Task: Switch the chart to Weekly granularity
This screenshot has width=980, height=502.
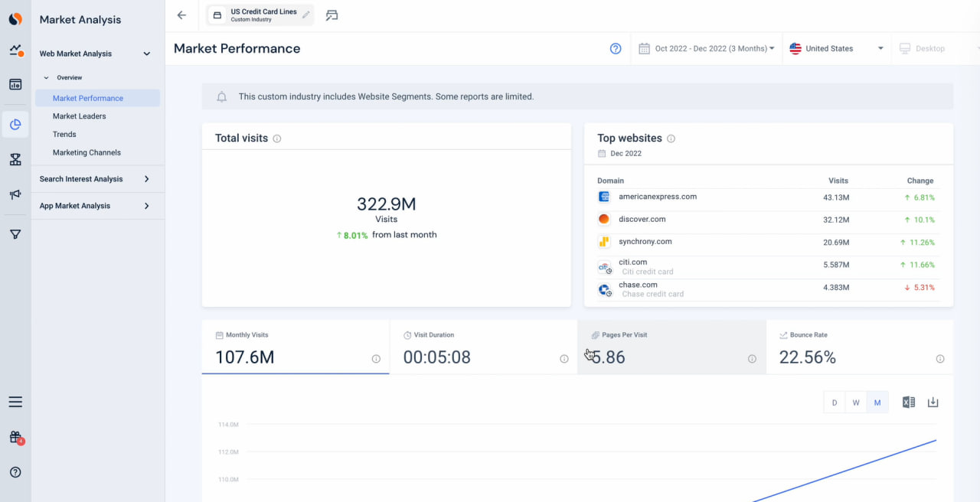Action: click(855, 401)
